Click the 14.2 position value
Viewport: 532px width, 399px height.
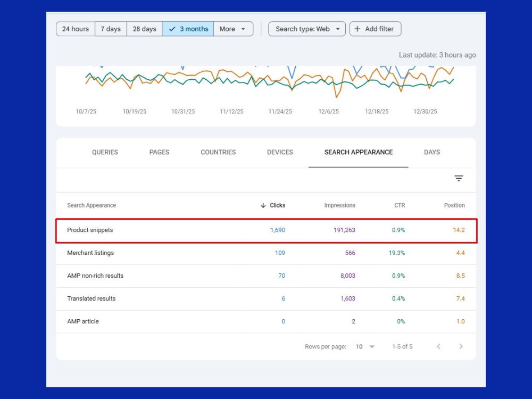click(x=459, y=230)
